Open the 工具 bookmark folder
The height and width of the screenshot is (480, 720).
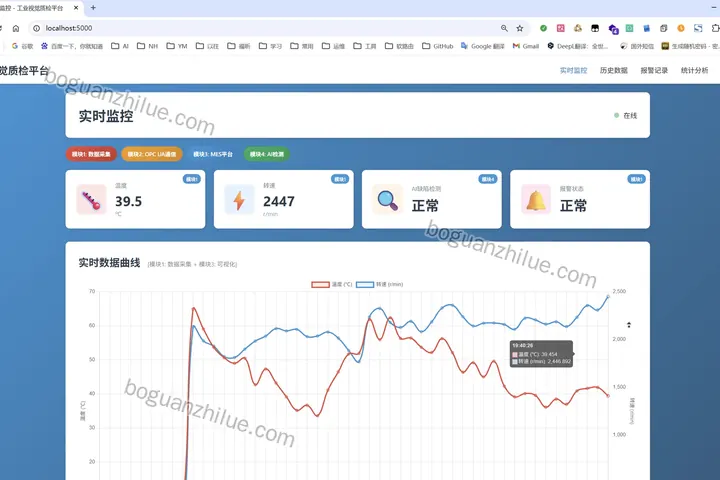click(x=365, y=46)
